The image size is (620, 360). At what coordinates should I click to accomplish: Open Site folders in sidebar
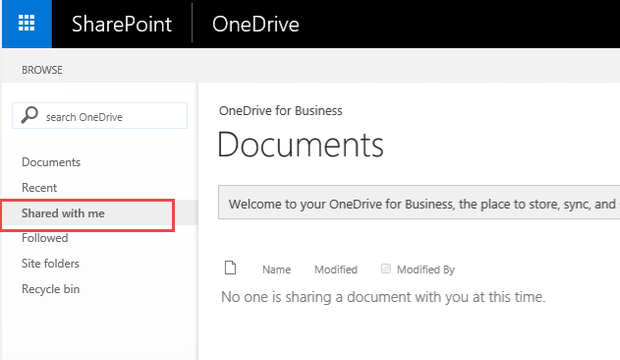[x=50, y=263]
